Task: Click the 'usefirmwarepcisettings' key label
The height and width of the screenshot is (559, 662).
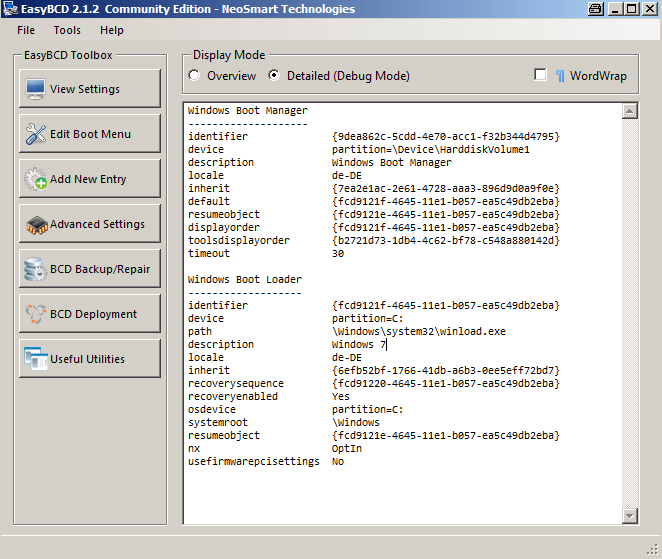Action: pos(254,461)
